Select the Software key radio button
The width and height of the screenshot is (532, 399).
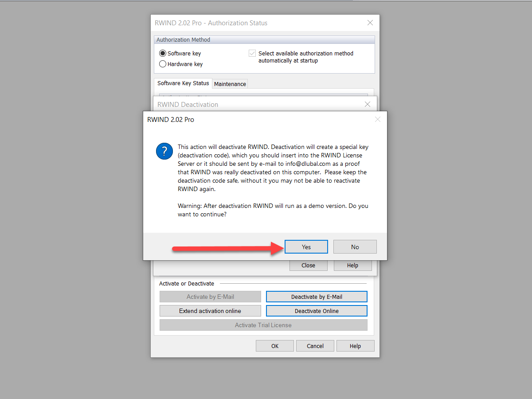163,53
